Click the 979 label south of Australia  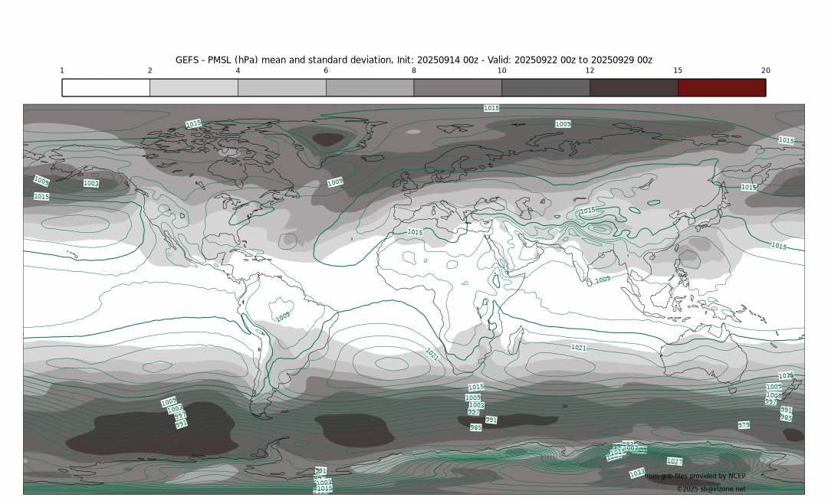point(744,425)
